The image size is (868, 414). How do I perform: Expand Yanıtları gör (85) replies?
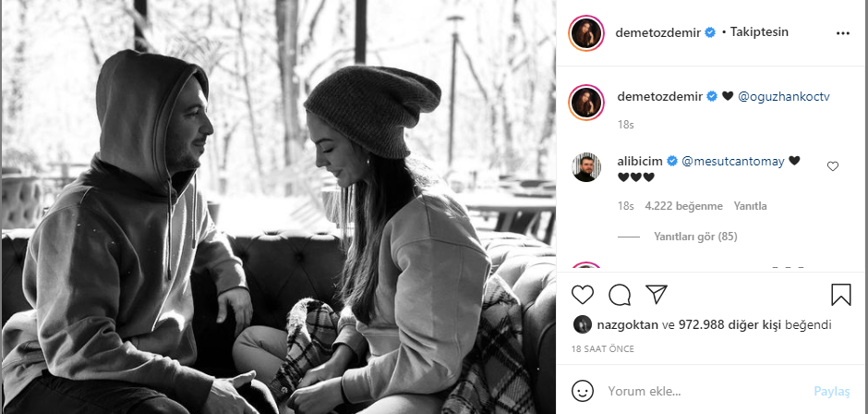695,236
